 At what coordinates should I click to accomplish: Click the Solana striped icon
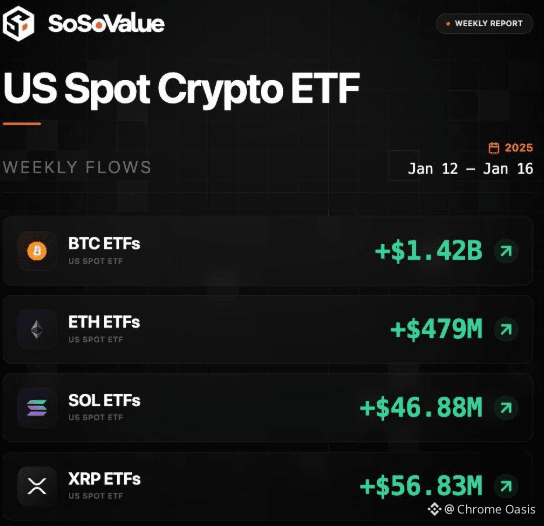coord(37,408)
